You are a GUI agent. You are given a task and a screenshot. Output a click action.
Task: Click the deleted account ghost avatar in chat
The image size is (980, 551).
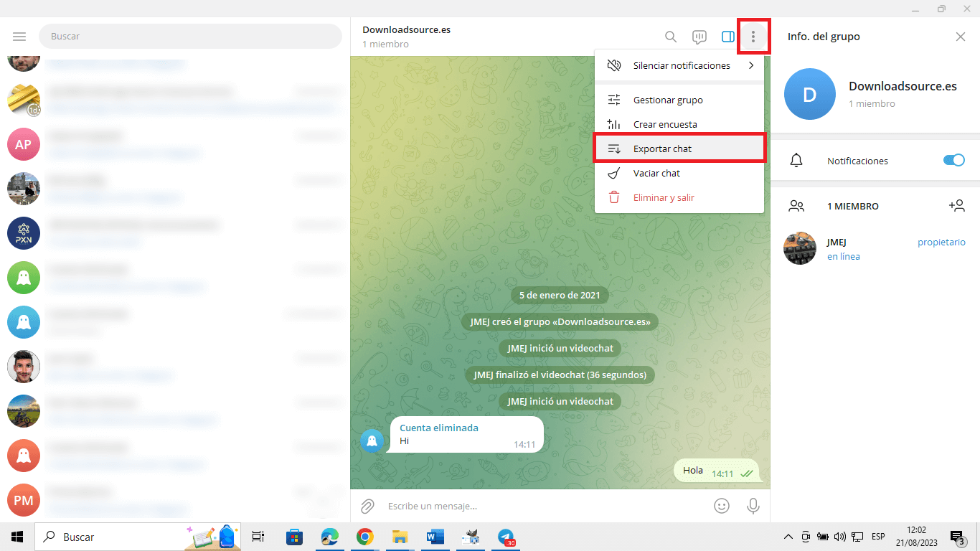(x=372, y=441)
